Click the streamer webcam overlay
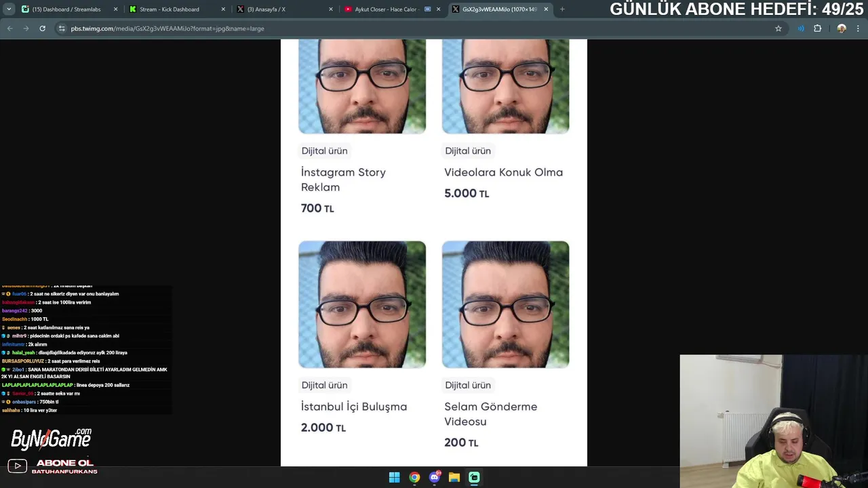 click(x=774, y=421)
